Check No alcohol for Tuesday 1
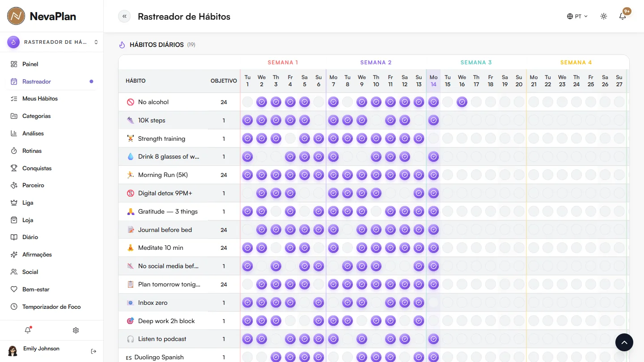Screen dimensions: 644x362 tap(247, 102)
